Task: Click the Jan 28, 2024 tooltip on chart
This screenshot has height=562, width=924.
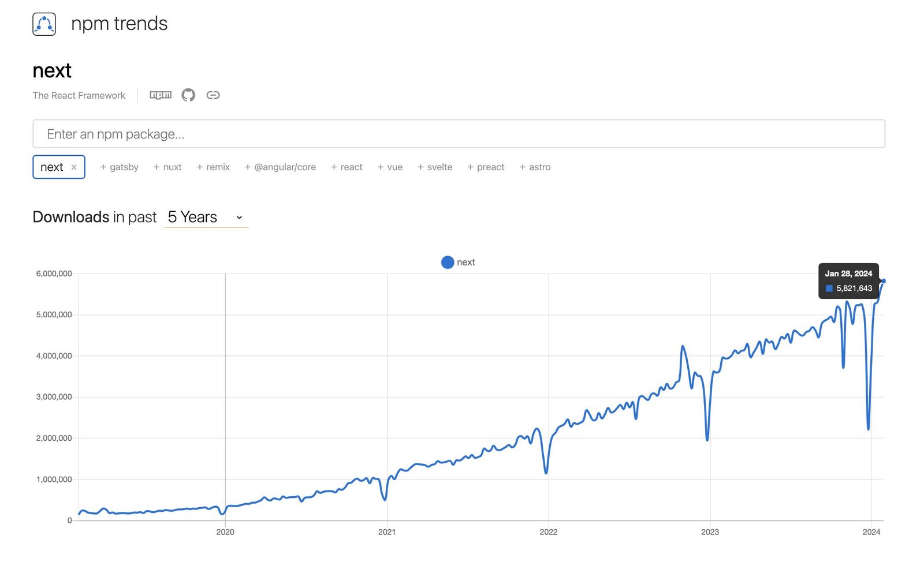Action: click(x=849, y=282)
